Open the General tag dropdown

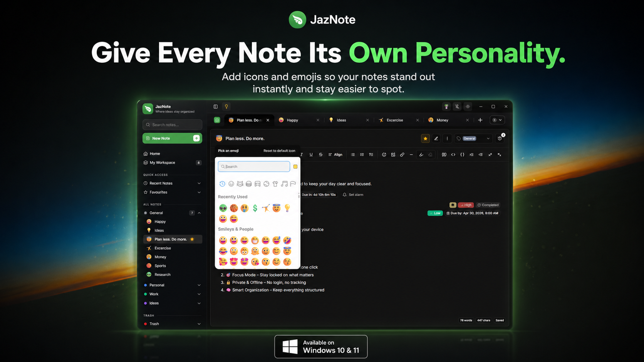coord(473,138)
